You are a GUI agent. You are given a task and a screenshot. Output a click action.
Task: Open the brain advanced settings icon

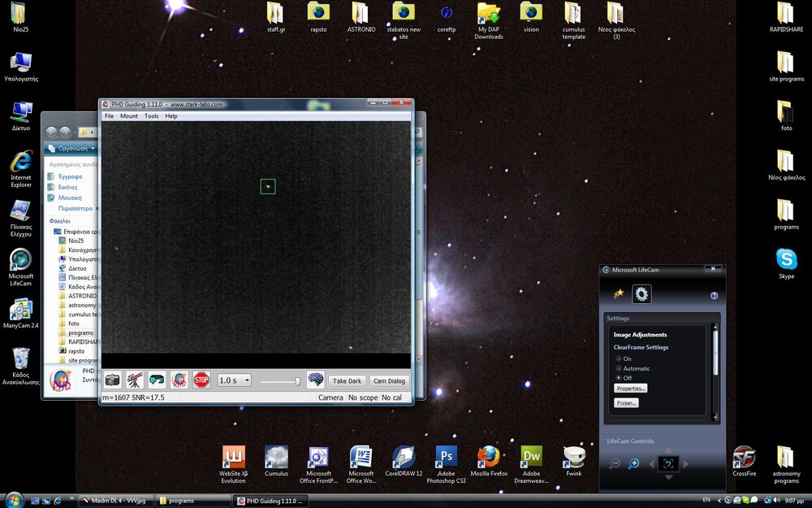point(315,380)
